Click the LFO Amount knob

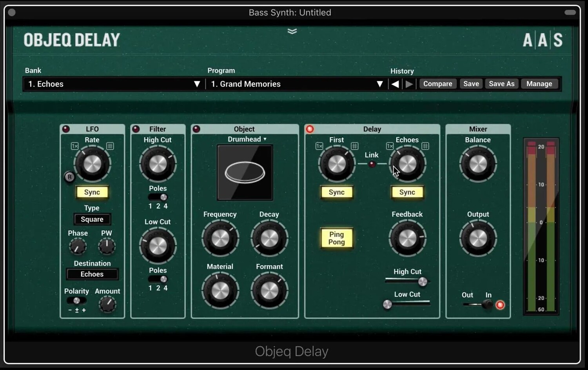[107, 304]
